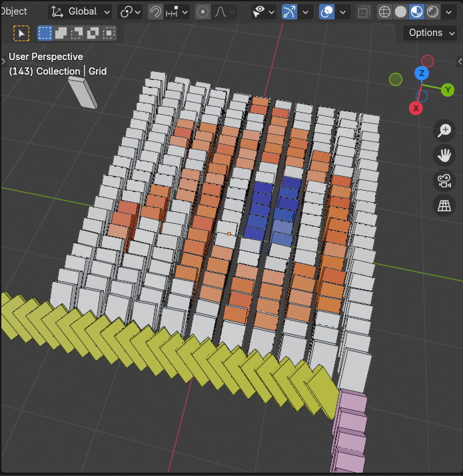Toggle snapping magnet icon

click(156, 12)
